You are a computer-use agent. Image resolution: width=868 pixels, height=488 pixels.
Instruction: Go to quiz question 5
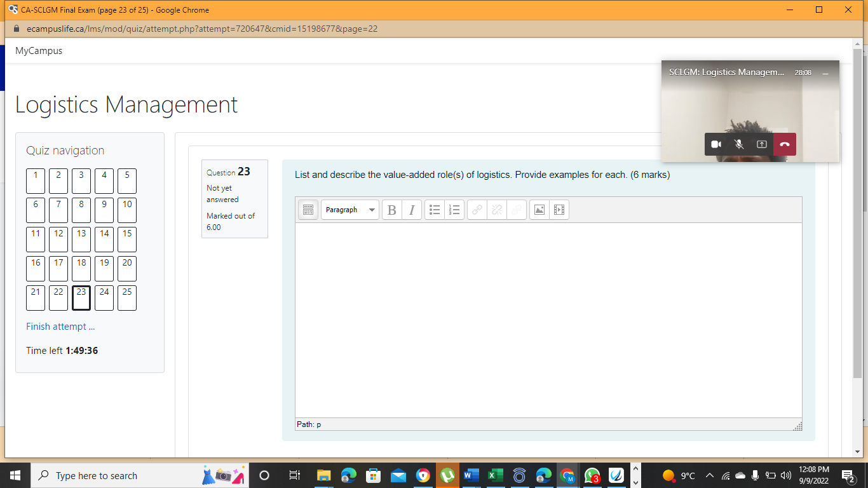coord(127,181)
